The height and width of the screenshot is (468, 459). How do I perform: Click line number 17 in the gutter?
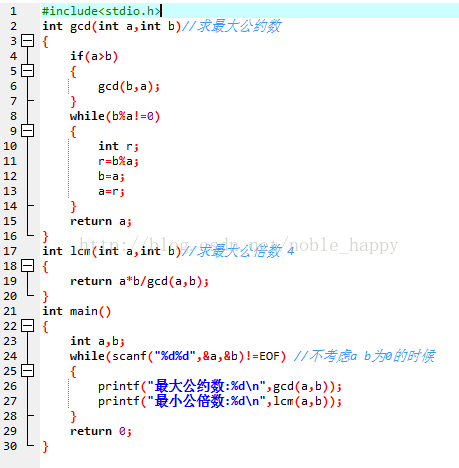(x=10, y=251)
